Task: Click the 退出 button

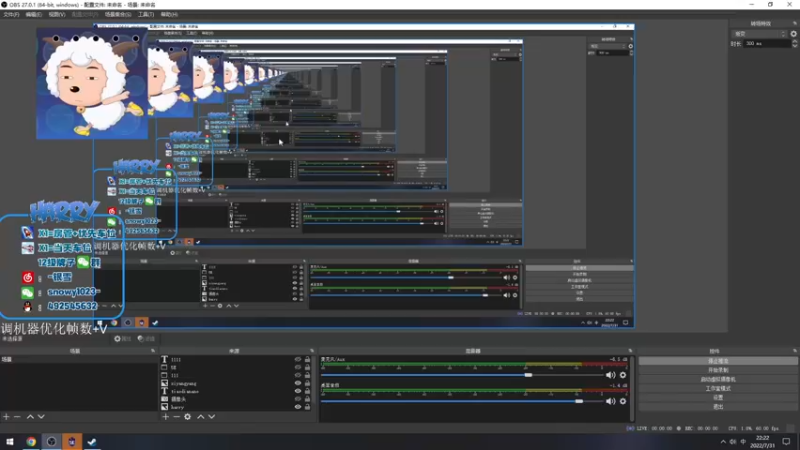Action: coord(718,407)
